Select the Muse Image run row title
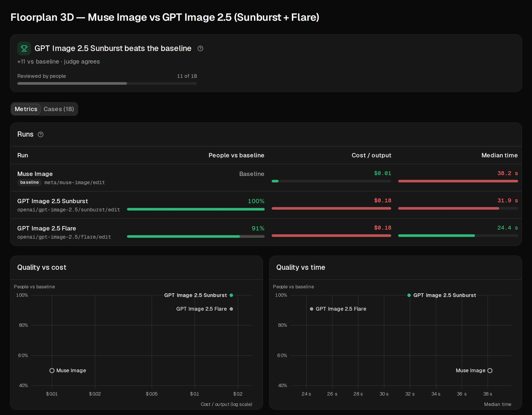Screen dimensions: 532x415 coord(35,174)
